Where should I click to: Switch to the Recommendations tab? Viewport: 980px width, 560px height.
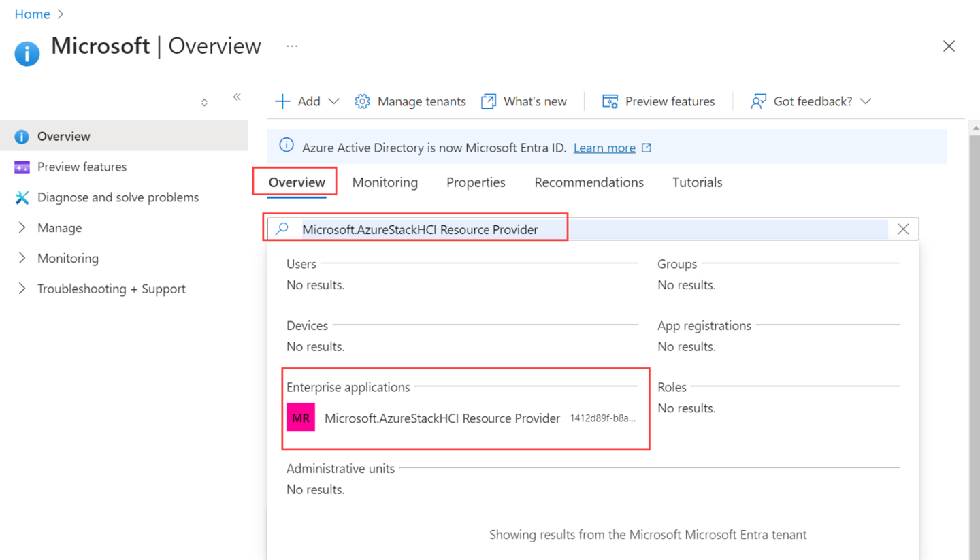[x=589, y=182]
